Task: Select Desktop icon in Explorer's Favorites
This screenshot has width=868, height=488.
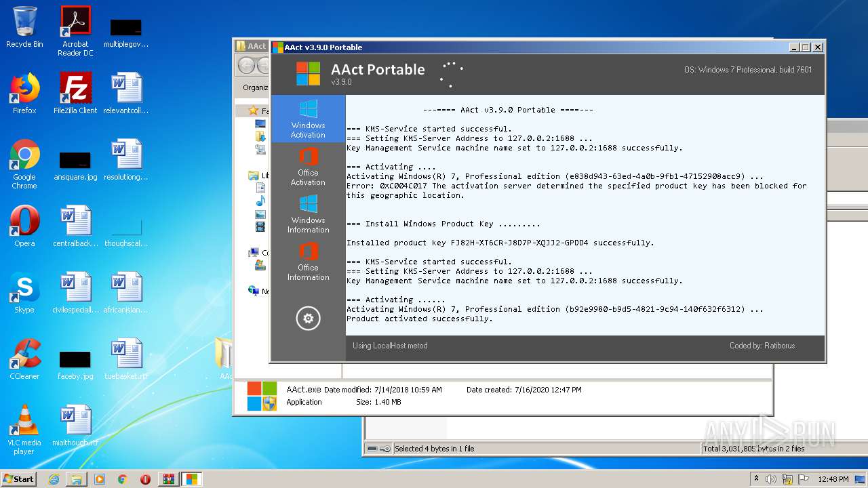Action: coord(260,124)
